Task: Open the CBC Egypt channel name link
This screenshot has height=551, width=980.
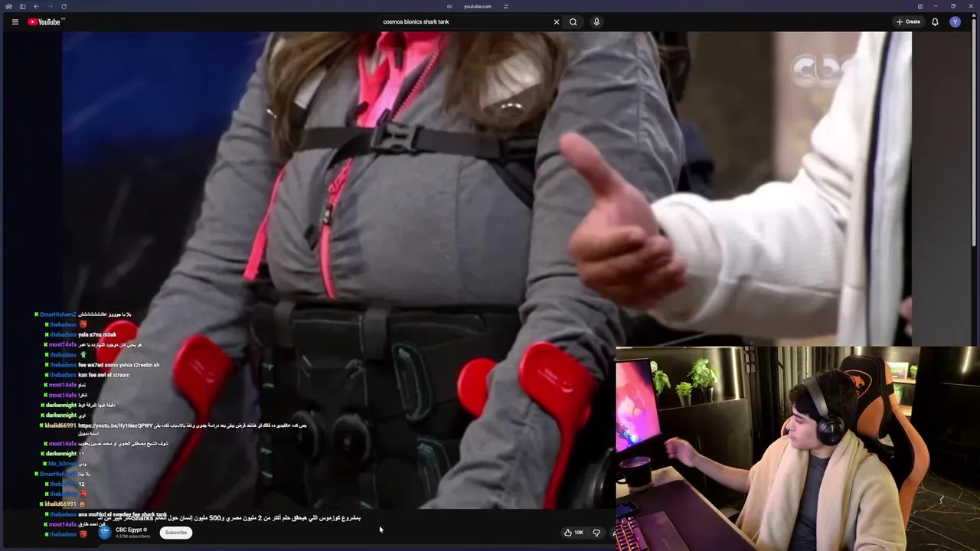Action: pos(129,530)
